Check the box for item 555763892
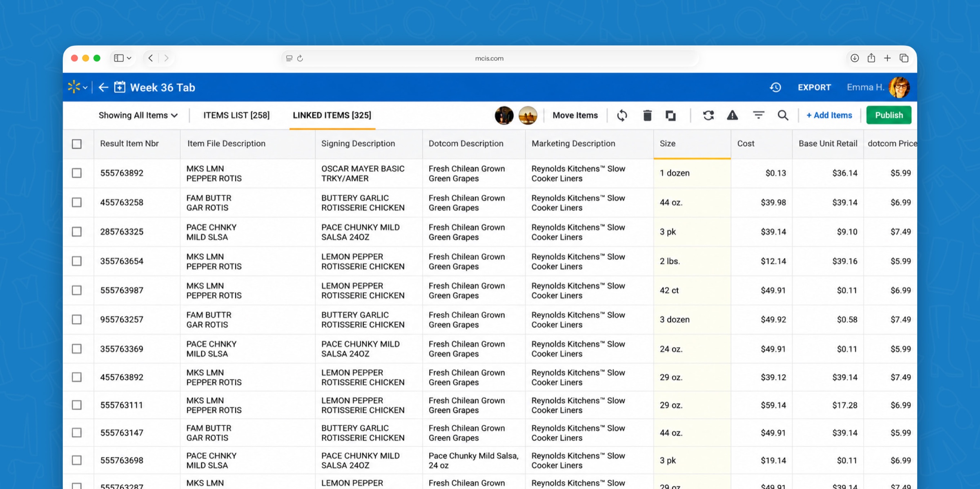 [x=77, y=173]
